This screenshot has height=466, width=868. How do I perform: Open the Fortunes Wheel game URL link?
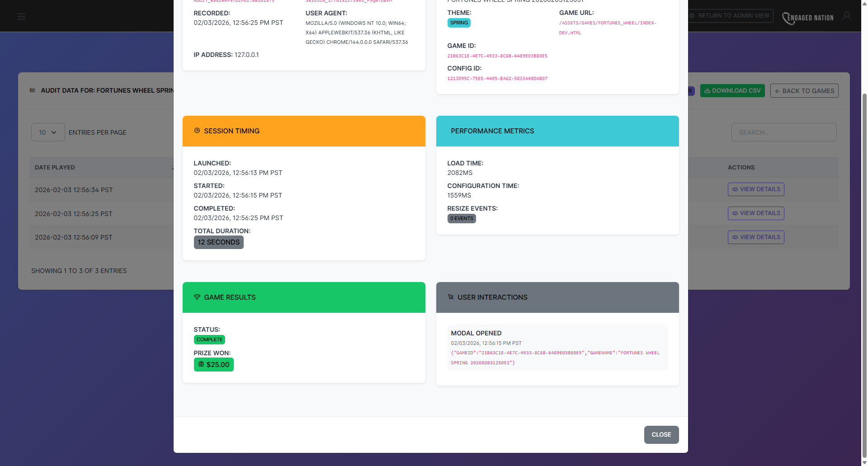[x=608, y=28]
